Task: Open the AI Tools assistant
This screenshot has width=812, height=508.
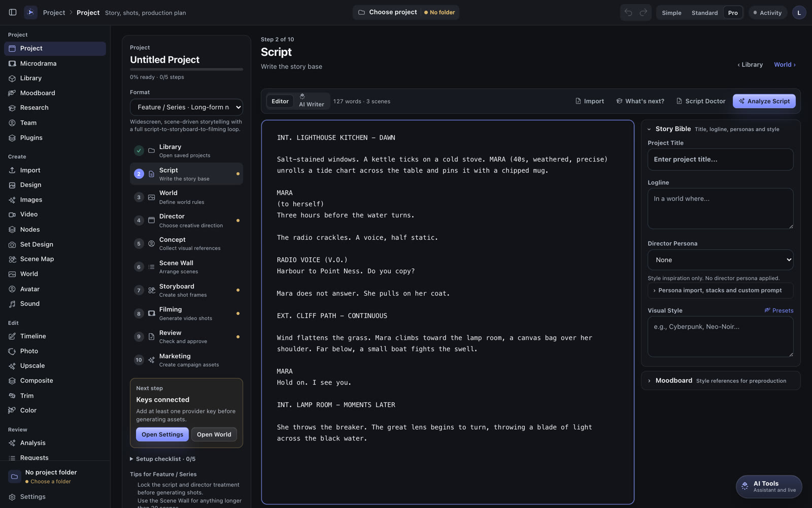Action: pos(769,487)
